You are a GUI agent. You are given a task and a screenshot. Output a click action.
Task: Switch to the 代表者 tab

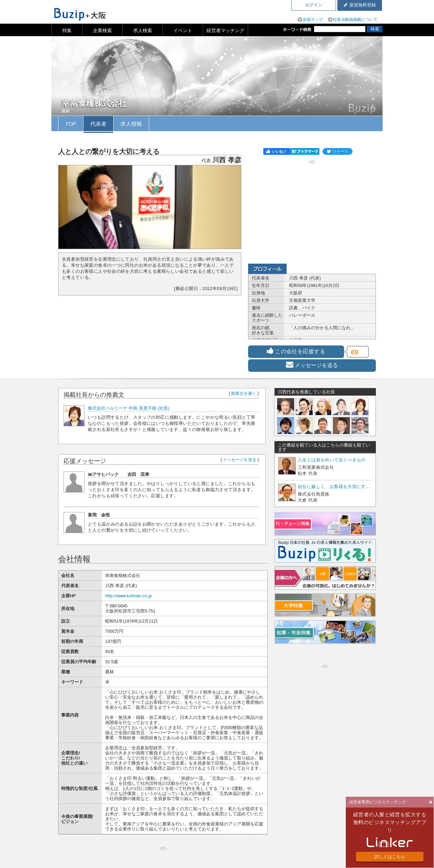click(x=98, y=124)
